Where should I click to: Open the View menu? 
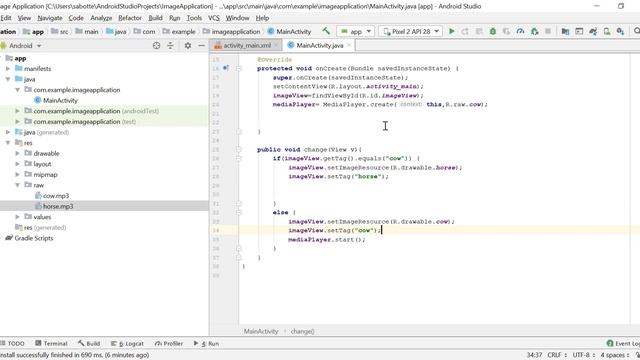tap(24, 18)
